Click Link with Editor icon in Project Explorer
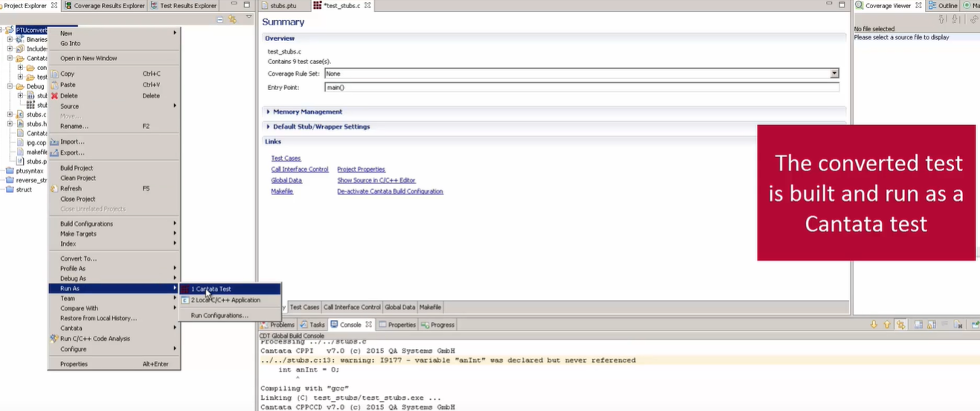Image resolution: width=980 pixels, height=411 pixels. pyautogui.click(x=232, y=19)
